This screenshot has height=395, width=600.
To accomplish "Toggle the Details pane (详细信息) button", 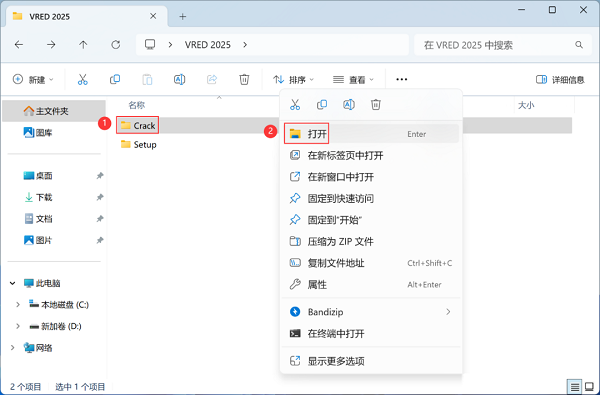I will [560, 79].
